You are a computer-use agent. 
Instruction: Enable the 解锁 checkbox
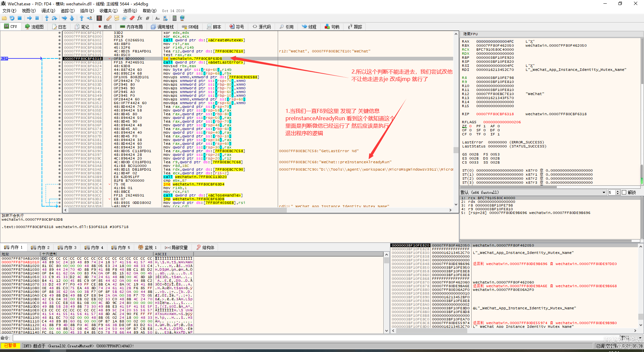tap(624, 192)
